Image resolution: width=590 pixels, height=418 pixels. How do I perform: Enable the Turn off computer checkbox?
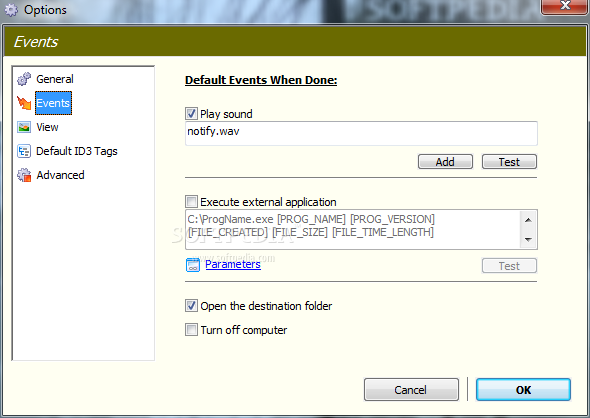coord(191,330)
